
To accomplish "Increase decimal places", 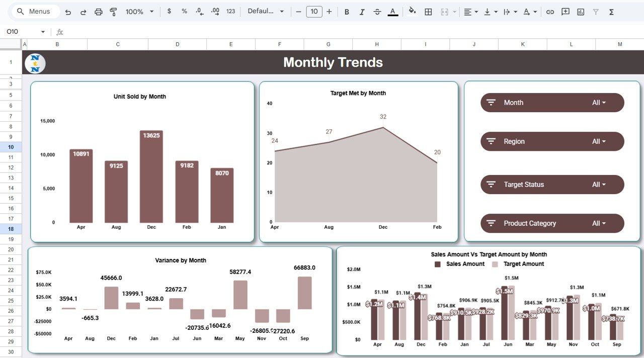I will 215,11.
